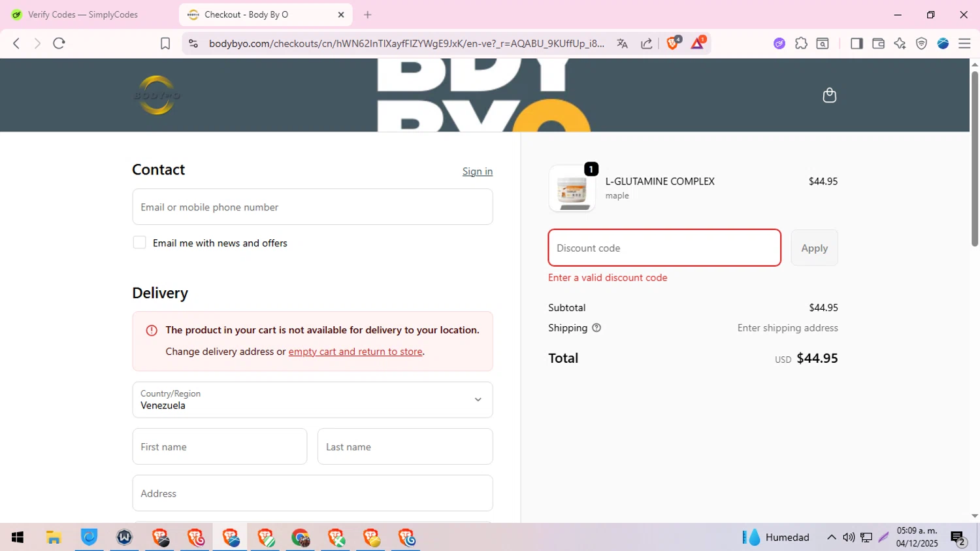Bookmark this page

coord(165,43)
